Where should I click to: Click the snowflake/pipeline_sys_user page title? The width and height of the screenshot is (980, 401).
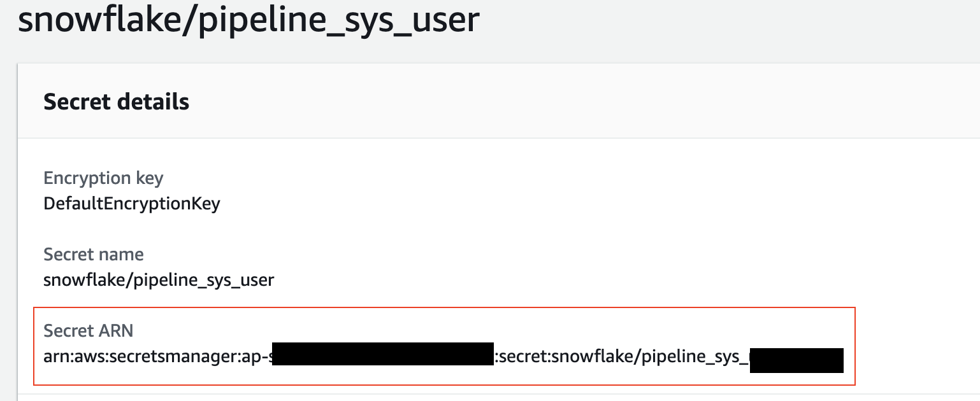click(248, 20)
